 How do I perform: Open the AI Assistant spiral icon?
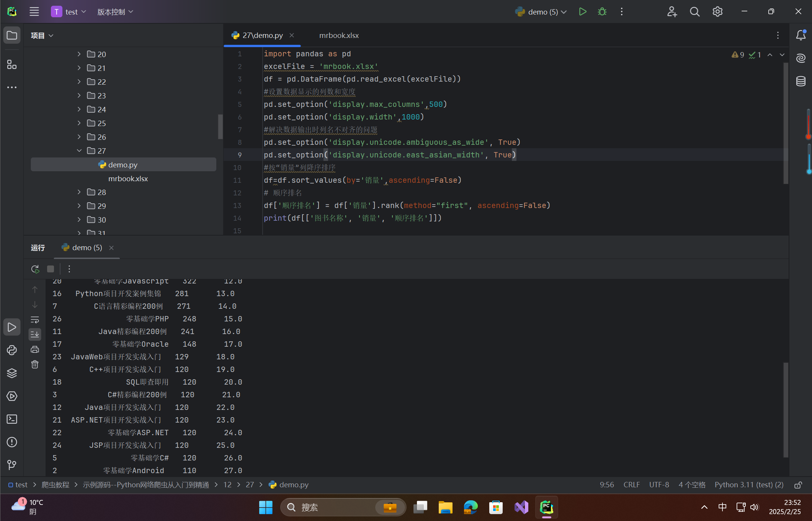point(801,58)
